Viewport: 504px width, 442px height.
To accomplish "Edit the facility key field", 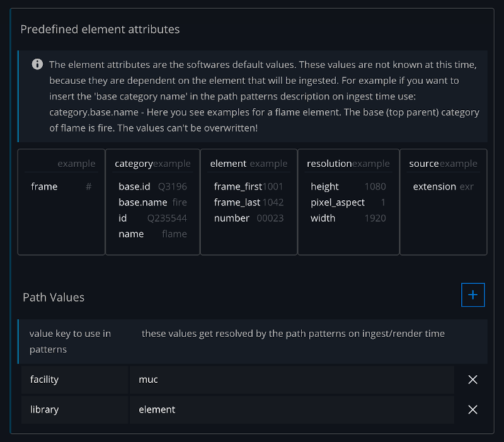I will point(74,380).
